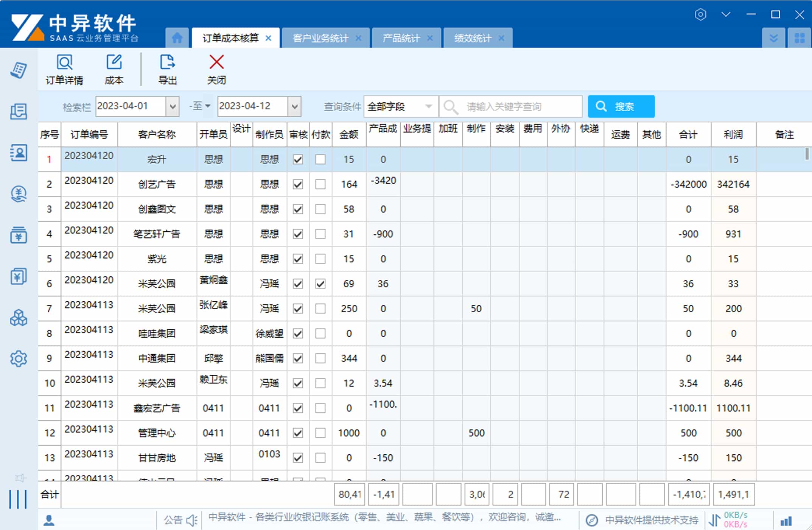
Task: Sort by the 金额 column header
Action: click(x=349, y=134)
